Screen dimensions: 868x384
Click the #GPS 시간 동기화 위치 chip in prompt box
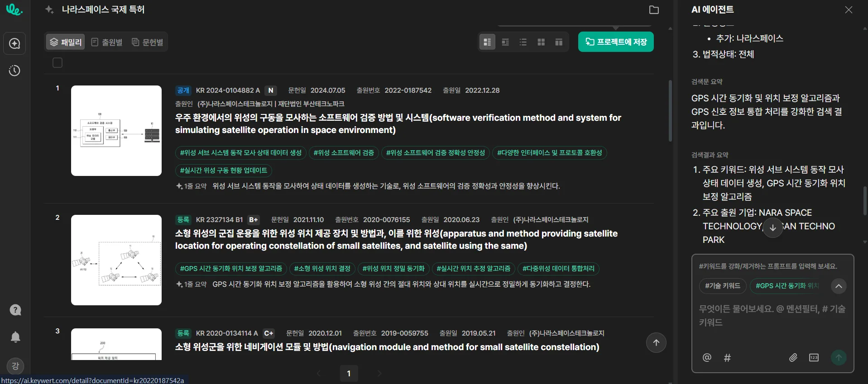click(x=787, y=286)
